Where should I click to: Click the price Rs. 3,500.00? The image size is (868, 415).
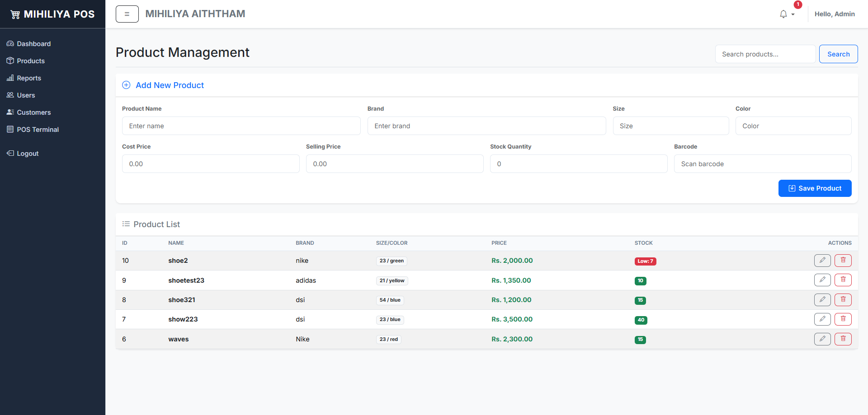click(512, 319)
